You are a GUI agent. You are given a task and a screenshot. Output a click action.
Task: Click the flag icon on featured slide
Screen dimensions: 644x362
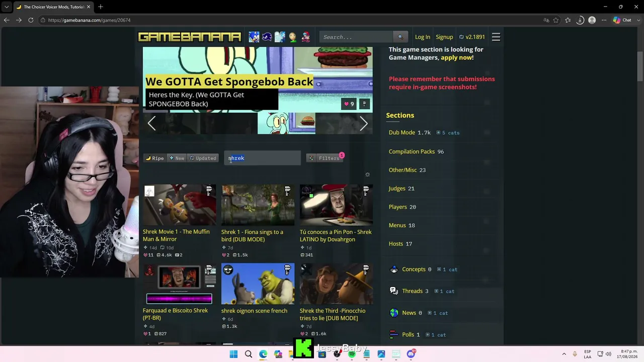[x=364, y=104]
